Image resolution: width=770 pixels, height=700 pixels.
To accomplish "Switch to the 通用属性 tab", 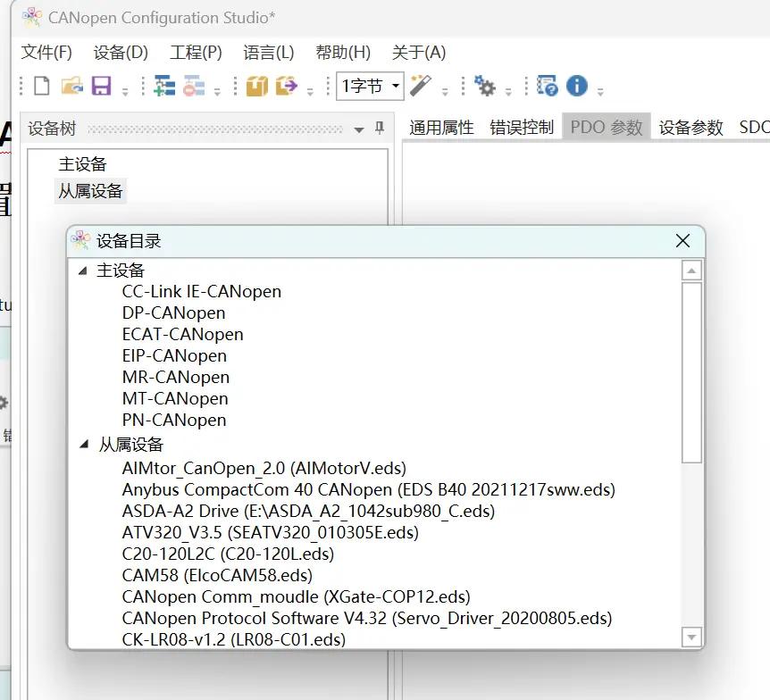I will 441,128.
